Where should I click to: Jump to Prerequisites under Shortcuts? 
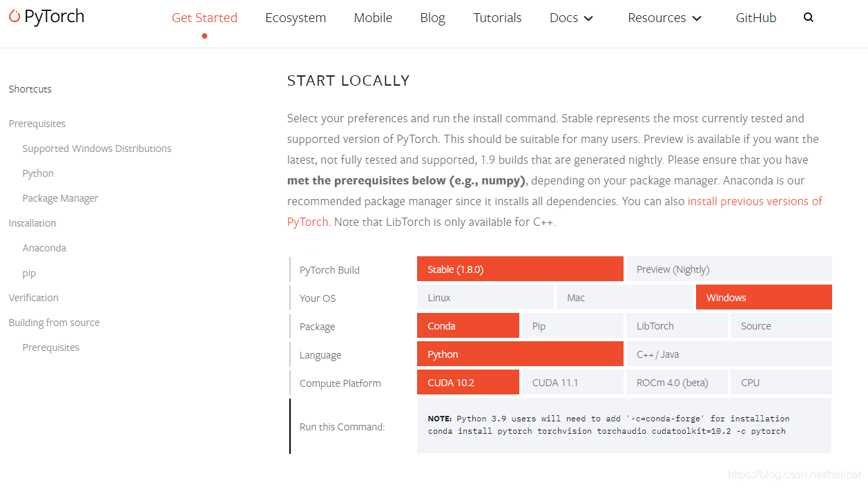click(37, 124)
